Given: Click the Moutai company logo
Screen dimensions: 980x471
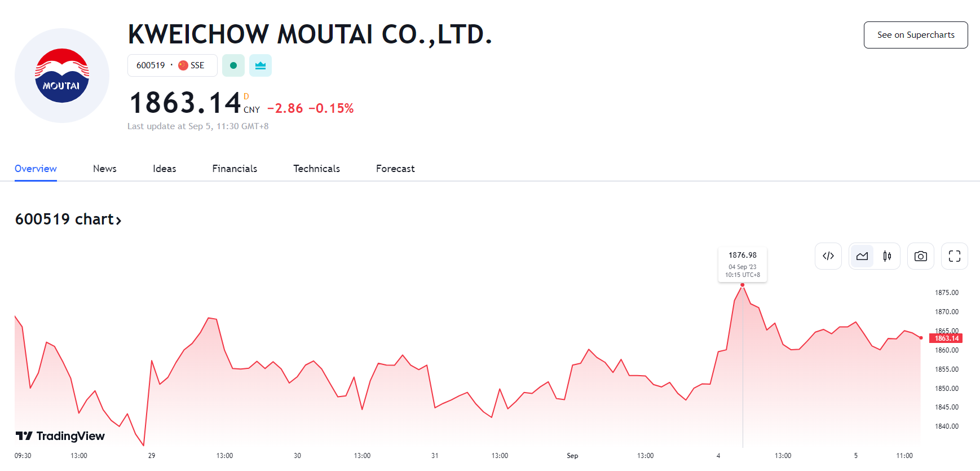Looking at the screenshot, I should 62,76.
